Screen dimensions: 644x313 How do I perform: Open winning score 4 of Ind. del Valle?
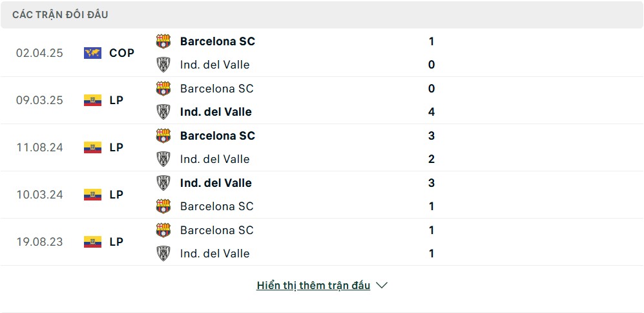[x=431, y=112]
